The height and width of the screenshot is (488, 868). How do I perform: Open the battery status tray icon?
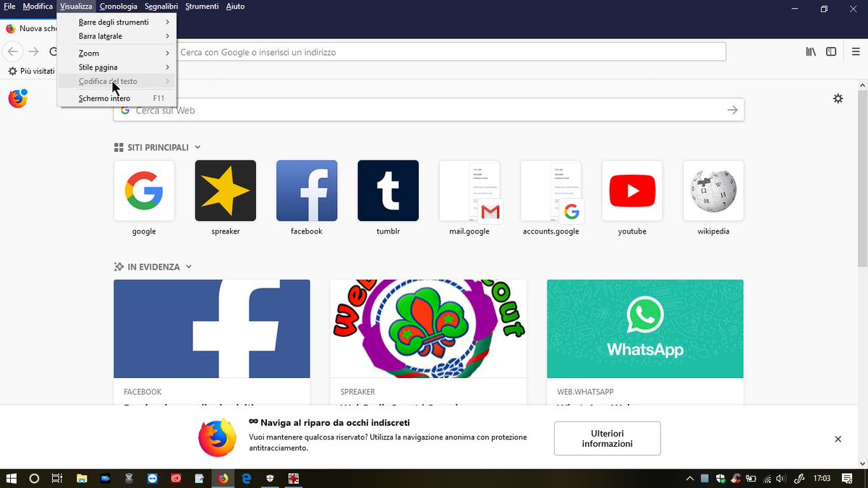tap(751, 479)
